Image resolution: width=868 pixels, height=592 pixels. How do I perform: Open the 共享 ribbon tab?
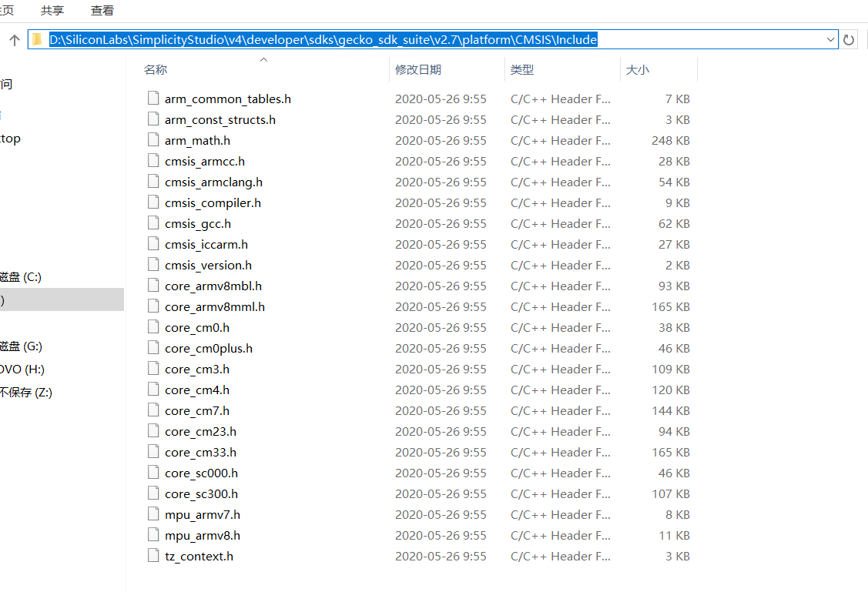tap(52, 10)
